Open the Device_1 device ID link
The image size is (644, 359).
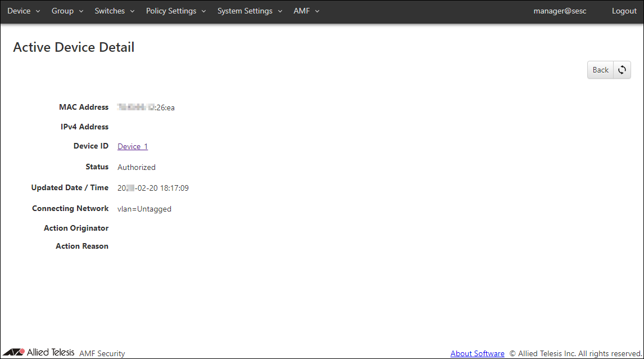pyautogui.click(x=133, y=146)
